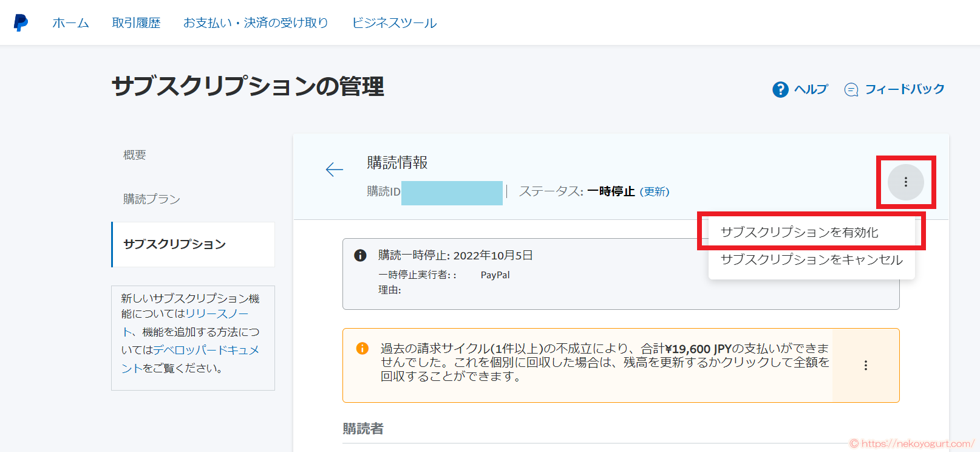
Task: Open the three-dot menu beside 購読情報
Action: (x=906, y=182)
